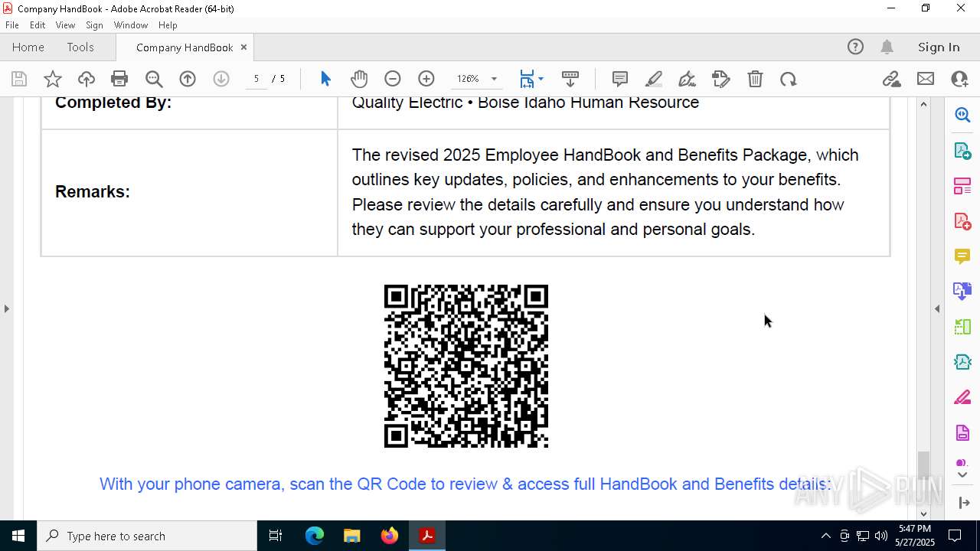980x551 pixels.
Task: Activate the hand pan tool
Action: (359, 79)
